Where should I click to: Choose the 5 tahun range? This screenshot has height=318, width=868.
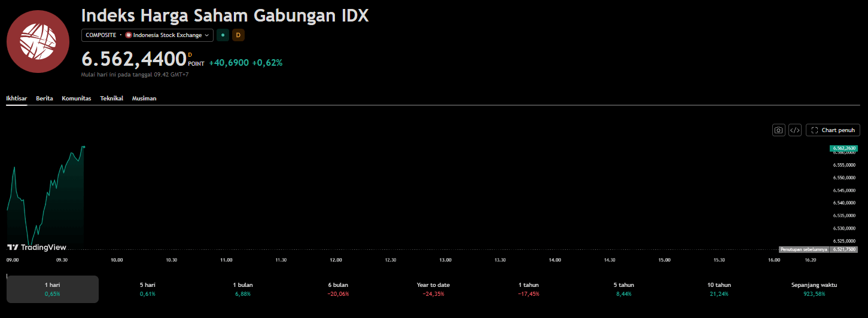(x=623, y=289)
